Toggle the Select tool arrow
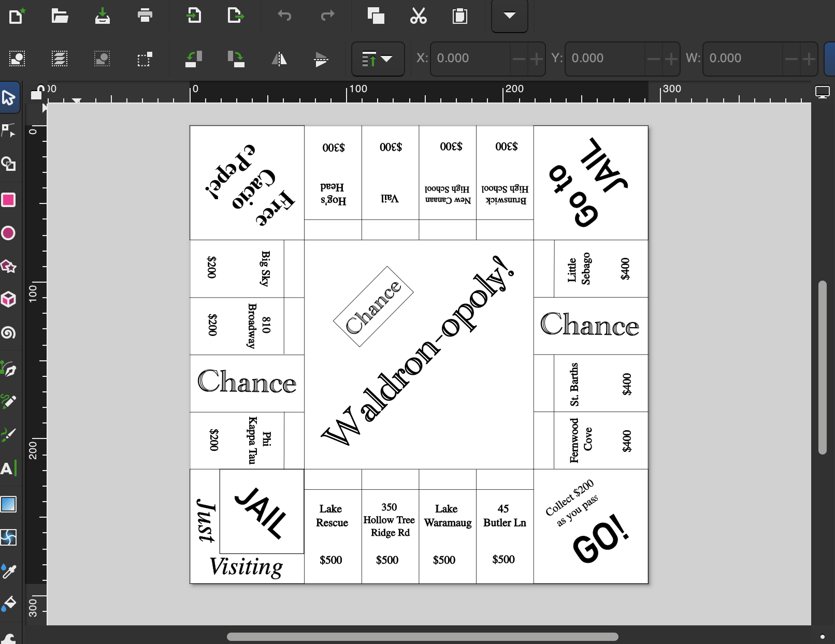This screenshot has width=835, height=644. (x=9, y=97)
